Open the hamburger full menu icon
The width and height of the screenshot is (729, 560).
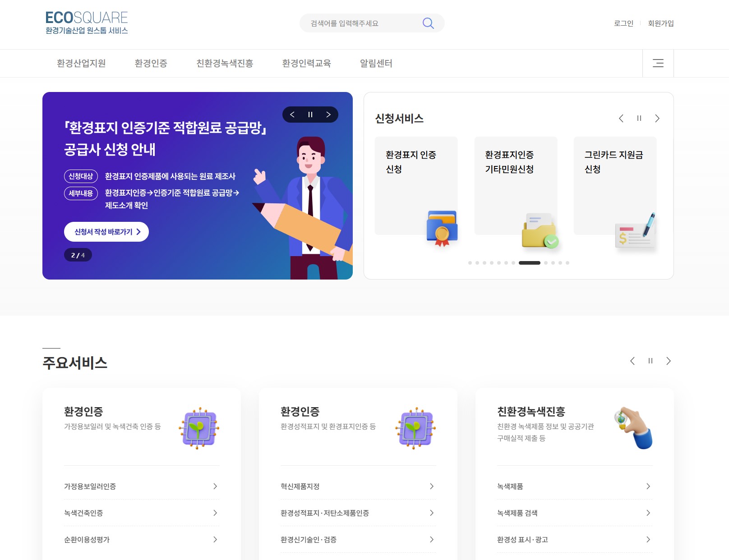(x=658, y=63)
